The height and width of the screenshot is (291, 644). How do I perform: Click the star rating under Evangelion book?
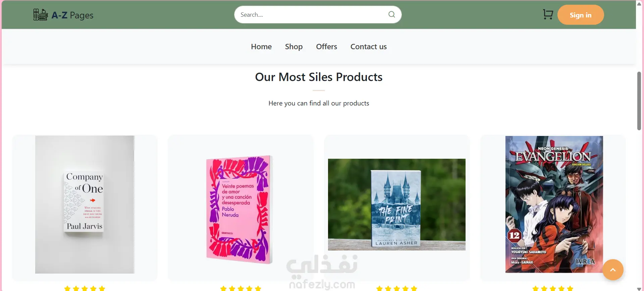553,288
